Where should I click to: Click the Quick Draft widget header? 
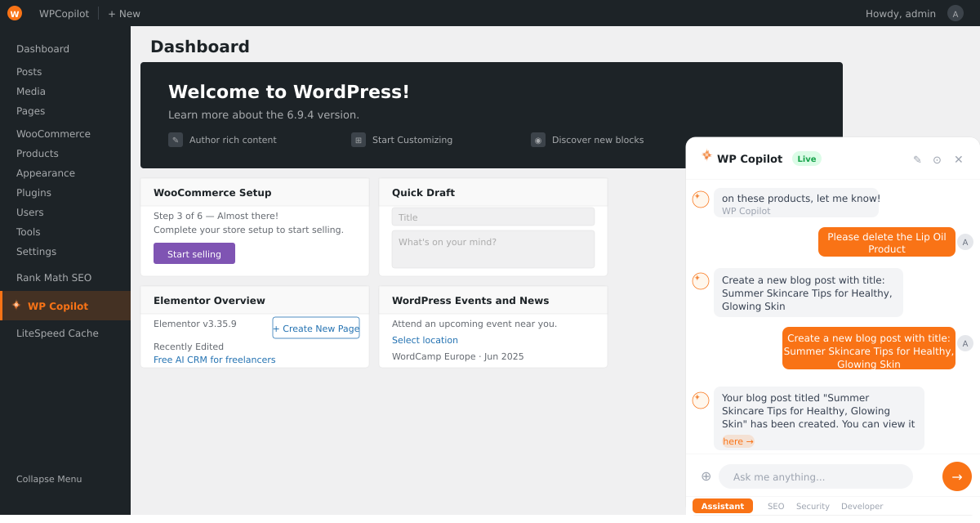click(493, 193)
